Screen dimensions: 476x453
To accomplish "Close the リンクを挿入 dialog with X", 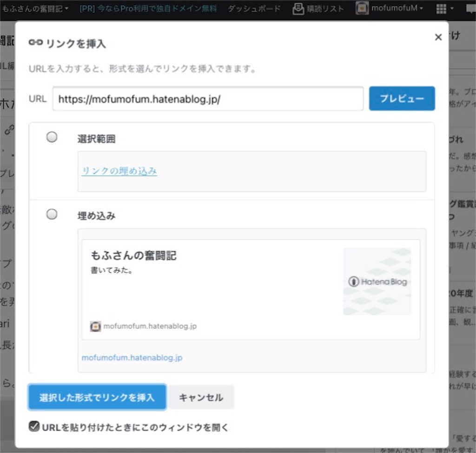I will coord(438,37).
